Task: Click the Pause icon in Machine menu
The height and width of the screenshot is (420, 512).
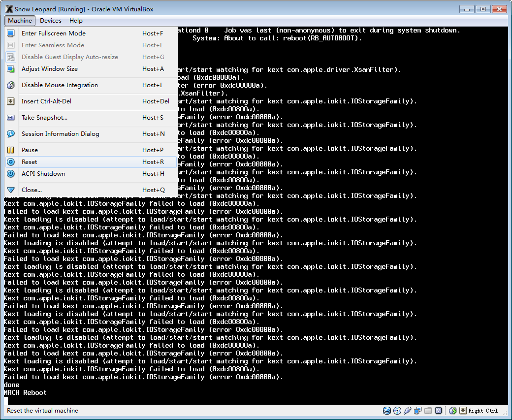Action: (x=11, y=150)
